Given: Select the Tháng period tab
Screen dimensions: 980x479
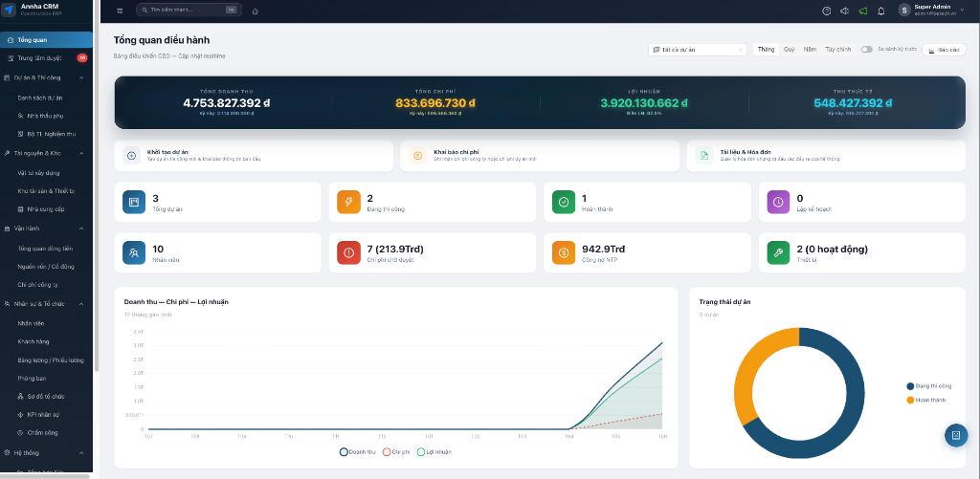Looking at the screenshot, I should 767,50.
